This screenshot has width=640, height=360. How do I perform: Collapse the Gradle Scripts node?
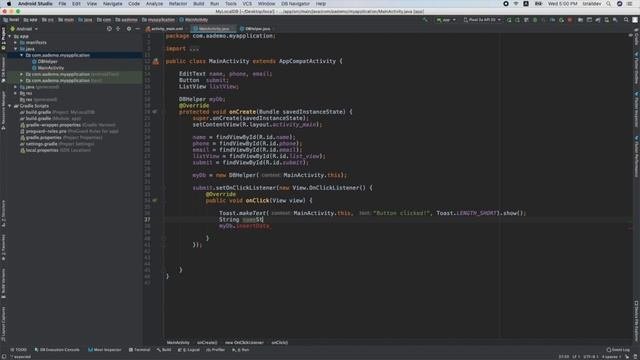[x=10, y=106]
